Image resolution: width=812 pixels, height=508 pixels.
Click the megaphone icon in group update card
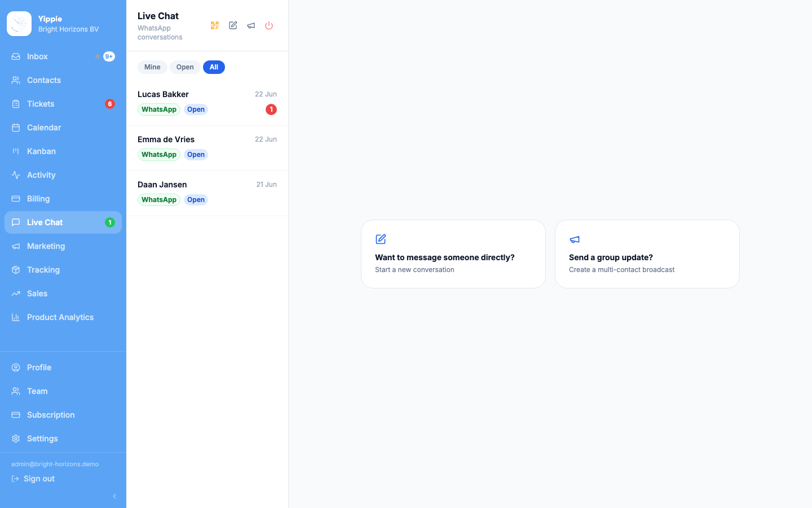575,239
